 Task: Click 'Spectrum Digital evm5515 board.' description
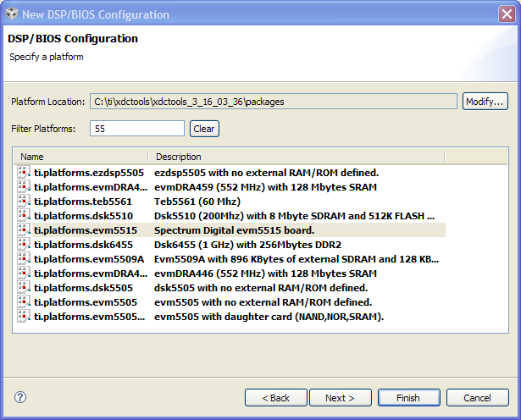click(x=235, y=230)
